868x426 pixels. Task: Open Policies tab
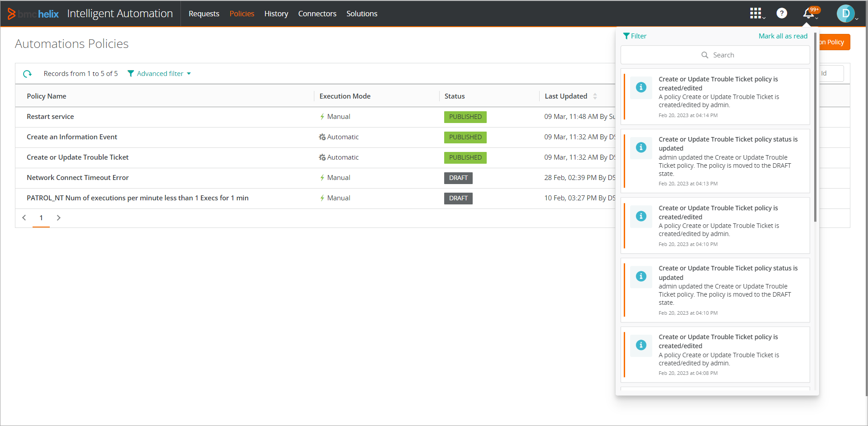click(242, 14)
